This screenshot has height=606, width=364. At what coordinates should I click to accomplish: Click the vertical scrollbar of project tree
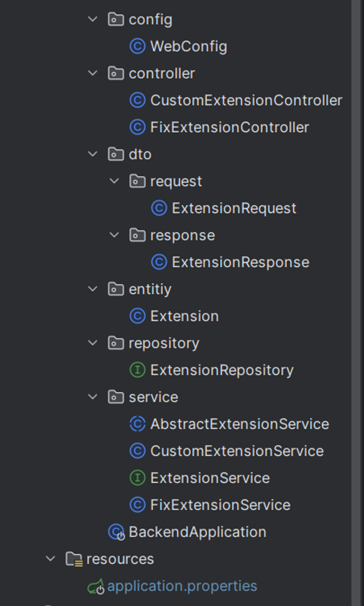tap(357, 294)
